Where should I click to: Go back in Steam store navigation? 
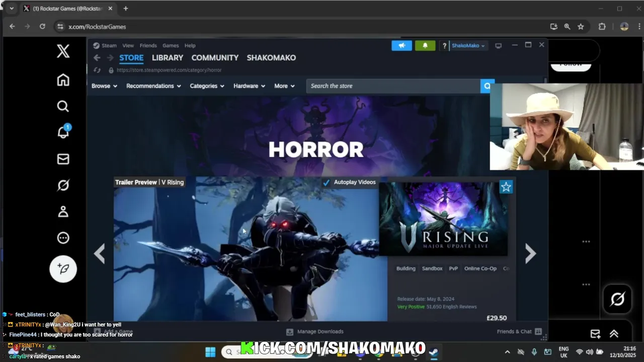coord(97,58)
